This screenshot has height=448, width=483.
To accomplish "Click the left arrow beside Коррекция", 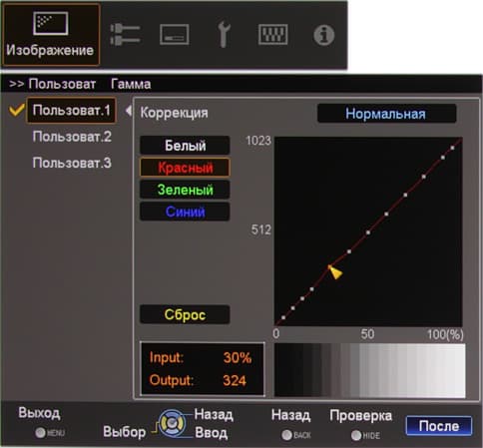I will pyautogui.click(x=129, y=111).
